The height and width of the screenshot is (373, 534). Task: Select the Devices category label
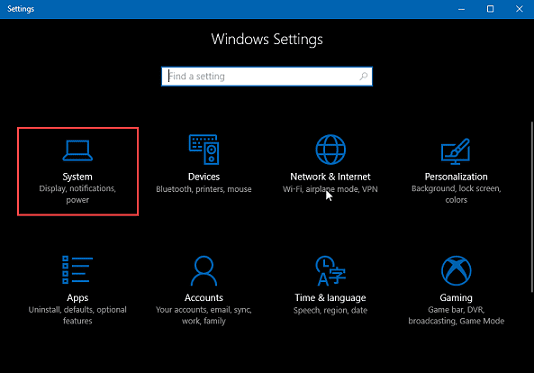pyautogui.click(x=204, y=176)
